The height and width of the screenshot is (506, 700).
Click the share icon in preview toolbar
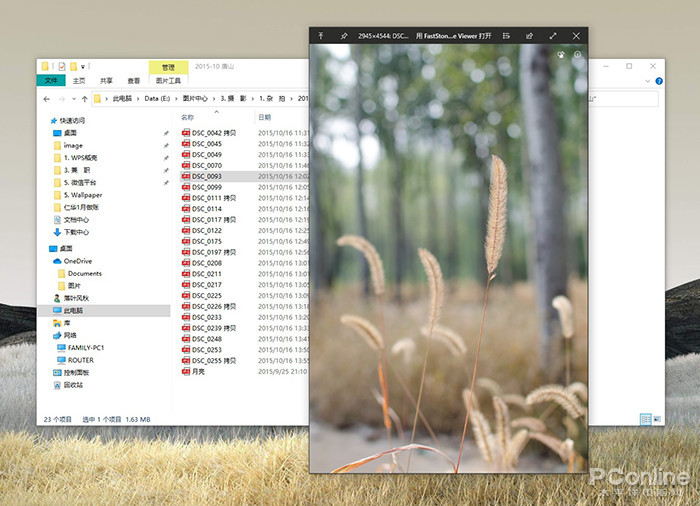530,35
